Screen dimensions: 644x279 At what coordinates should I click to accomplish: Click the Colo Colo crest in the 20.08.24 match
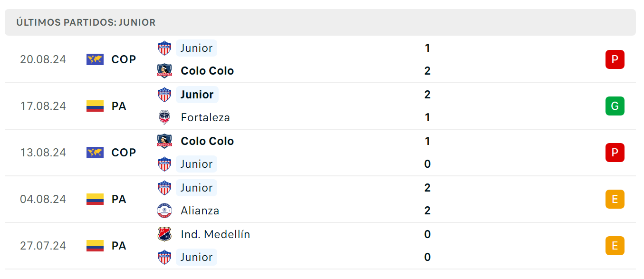pyautogui.click(x=164, y=71)
